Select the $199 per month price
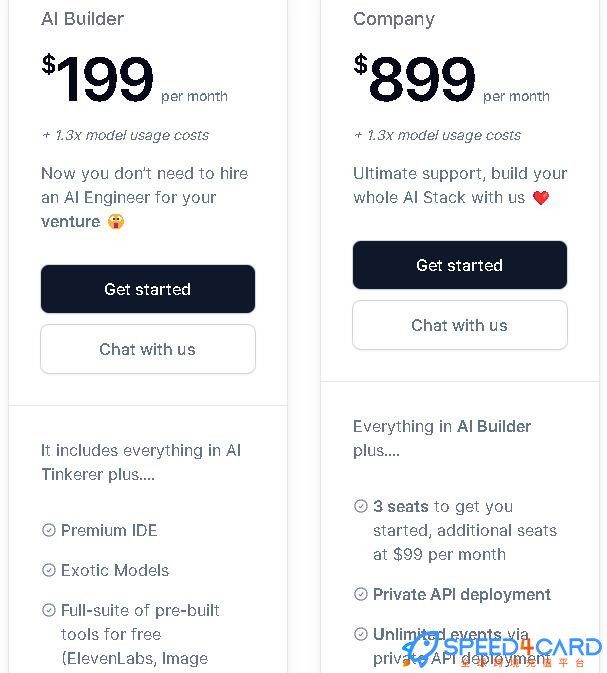Screen dimensions: 607x673 pos(134,79)
